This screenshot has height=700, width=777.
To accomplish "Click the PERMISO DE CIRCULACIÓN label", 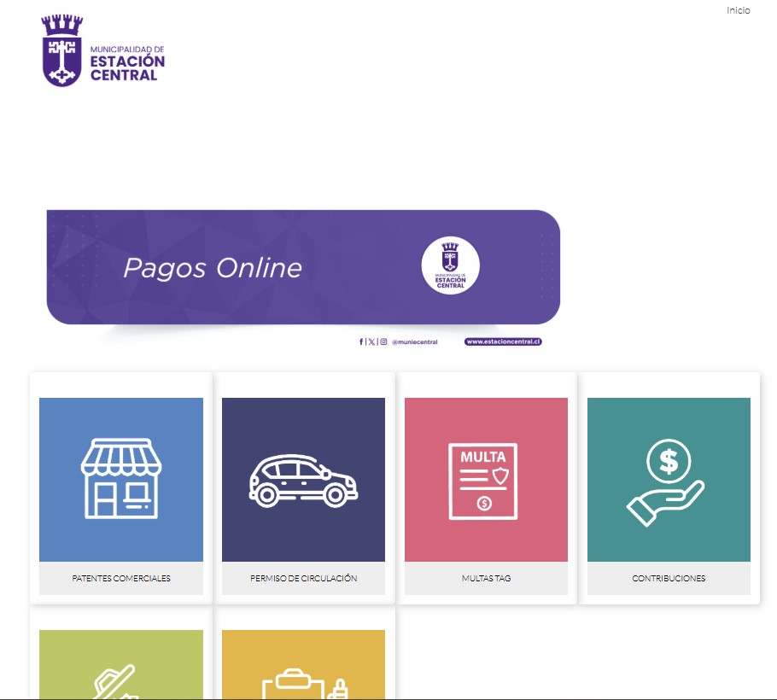I will click(x=303, y=578).
